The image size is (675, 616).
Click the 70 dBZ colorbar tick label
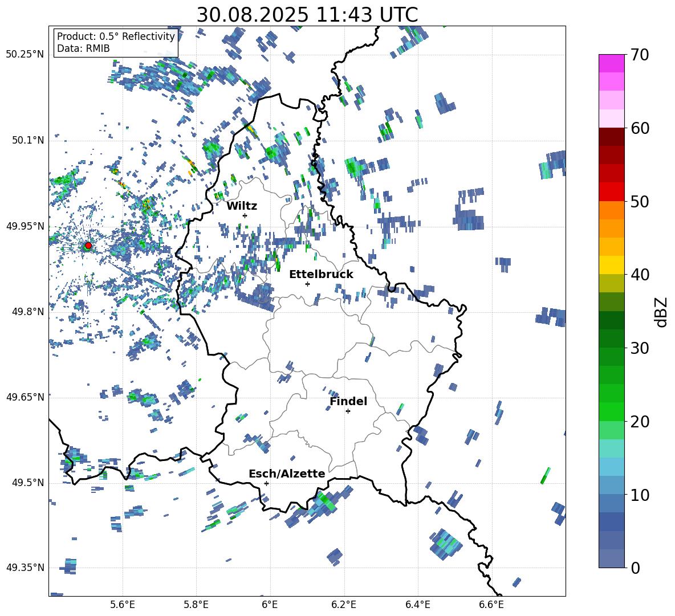pos(639,55)
